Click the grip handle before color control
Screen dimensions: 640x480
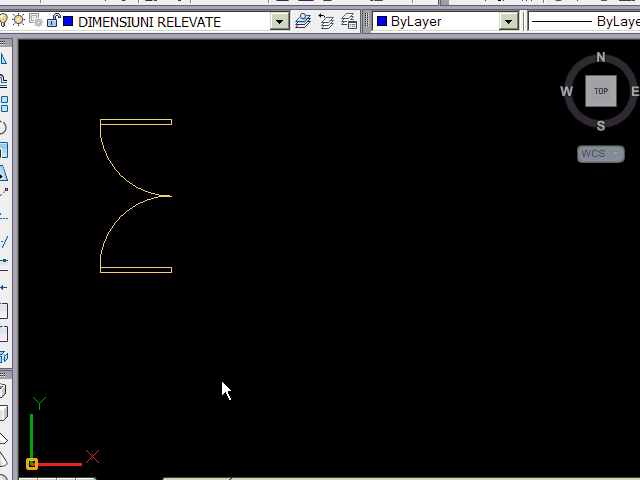point(367,21)
